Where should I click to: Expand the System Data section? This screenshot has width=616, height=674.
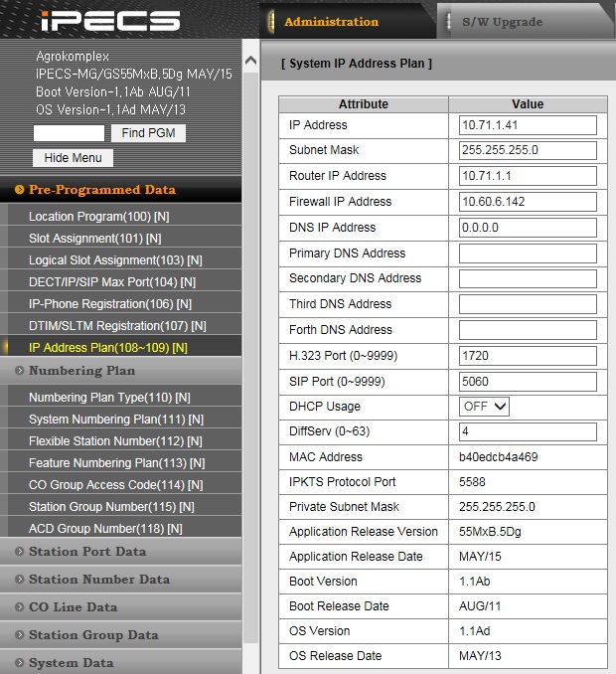click(x=71, y=663)
